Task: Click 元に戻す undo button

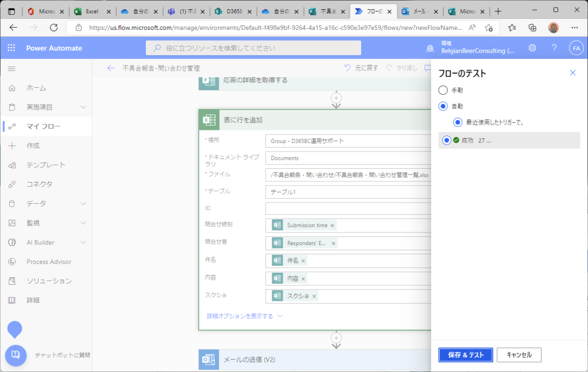Action: click(x=361, y=68)
